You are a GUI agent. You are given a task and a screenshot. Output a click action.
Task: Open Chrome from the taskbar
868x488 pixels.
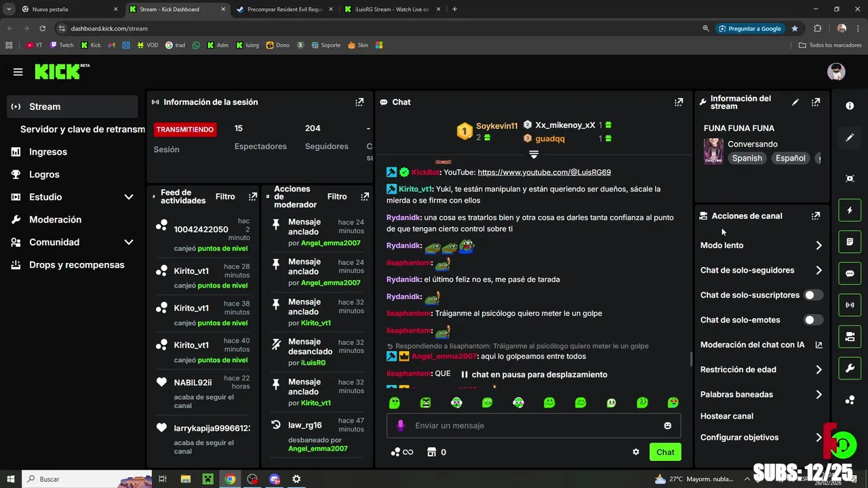point(230,479)
